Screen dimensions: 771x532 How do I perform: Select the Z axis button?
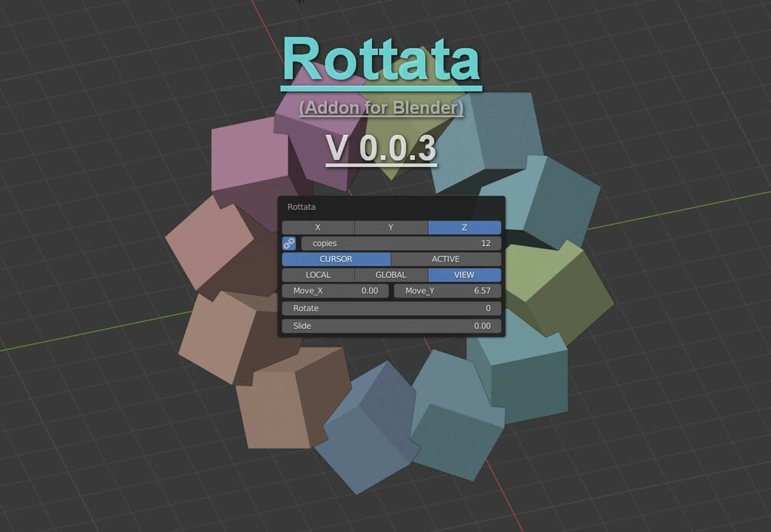click(465, 228)
